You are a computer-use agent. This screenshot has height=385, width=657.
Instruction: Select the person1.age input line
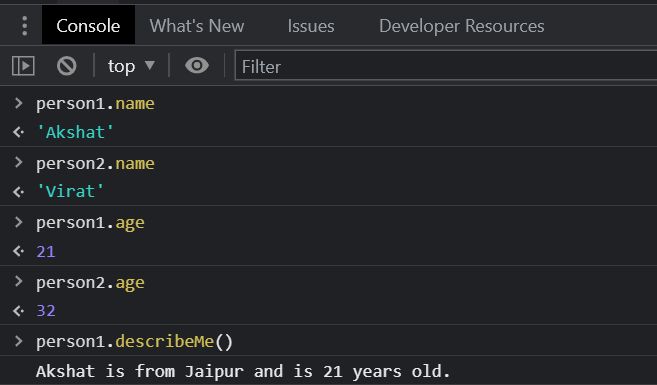[90, 223]
